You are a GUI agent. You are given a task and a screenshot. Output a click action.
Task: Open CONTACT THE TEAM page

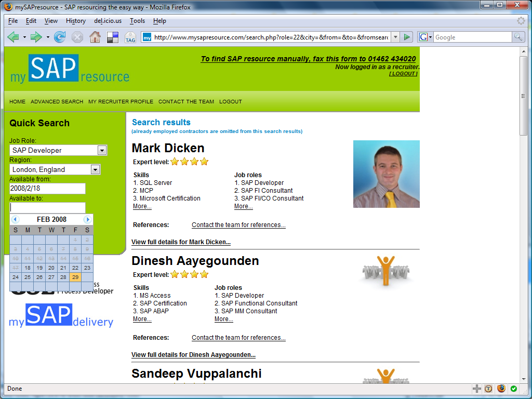click(x=187, y=101)
